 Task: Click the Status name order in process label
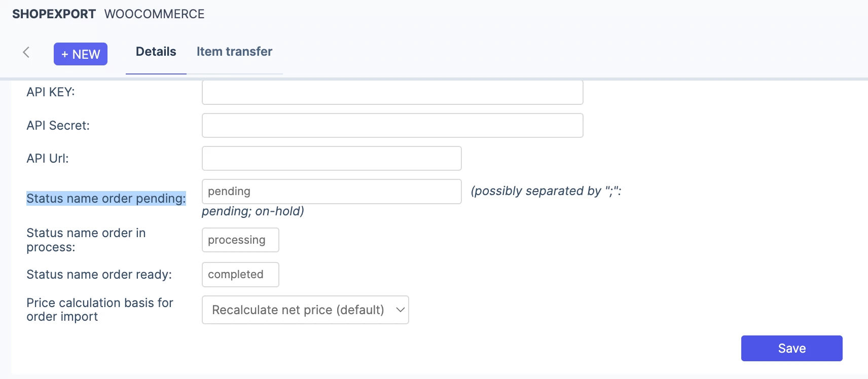(x=86, y=240)
